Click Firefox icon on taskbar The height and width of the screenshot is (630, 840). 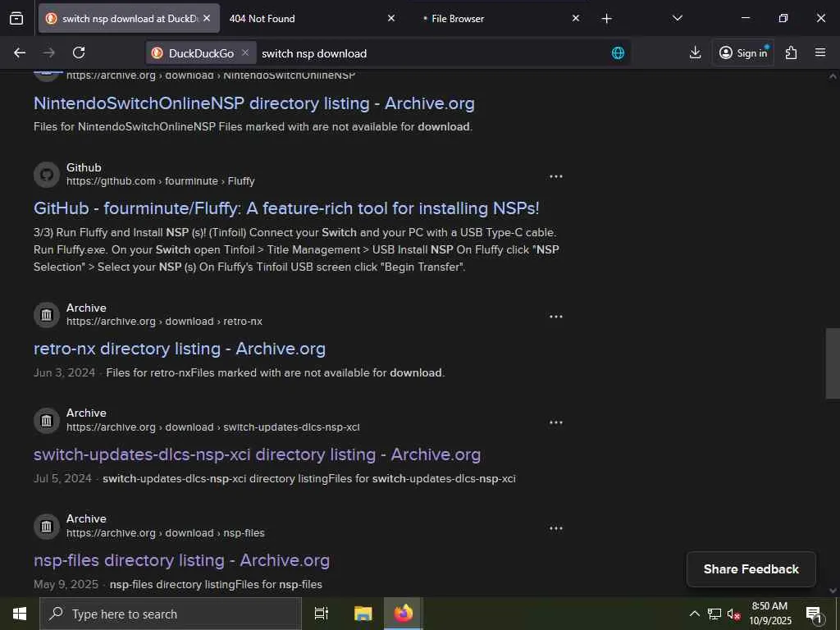[404, 614]
